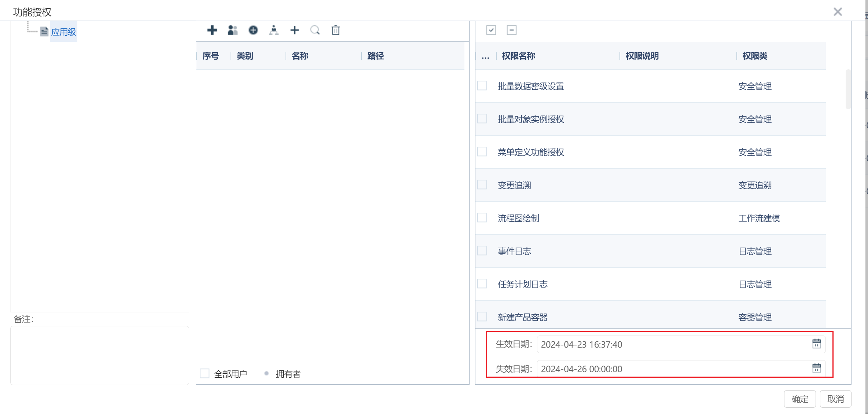Select the 应用级 tree node

click(63, 32)
